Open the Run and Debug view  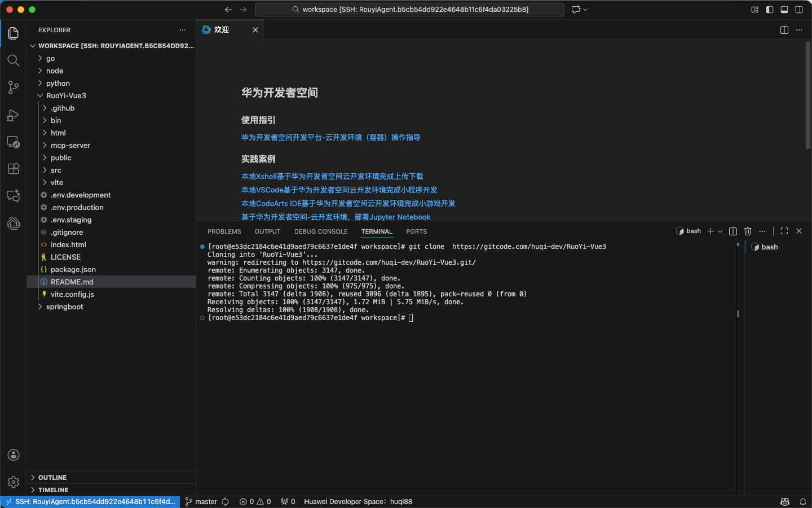coord(14,115)
